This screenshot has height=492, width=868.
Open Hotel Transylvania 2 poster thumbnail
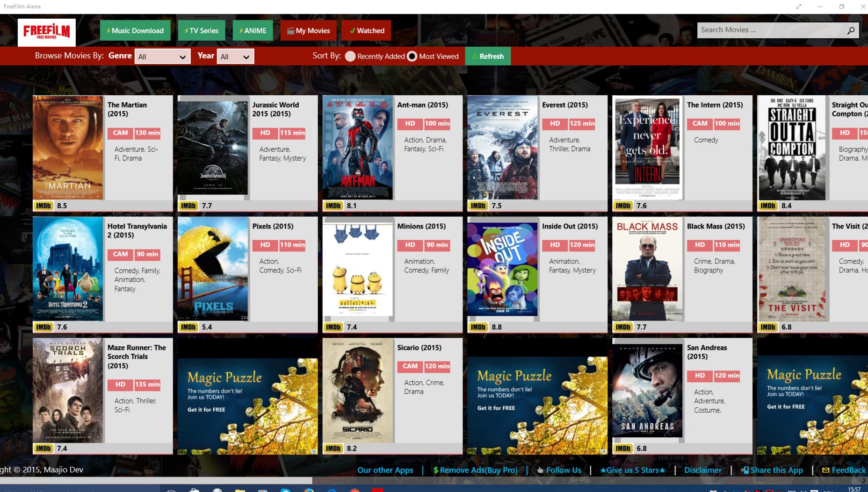point(68,269)
